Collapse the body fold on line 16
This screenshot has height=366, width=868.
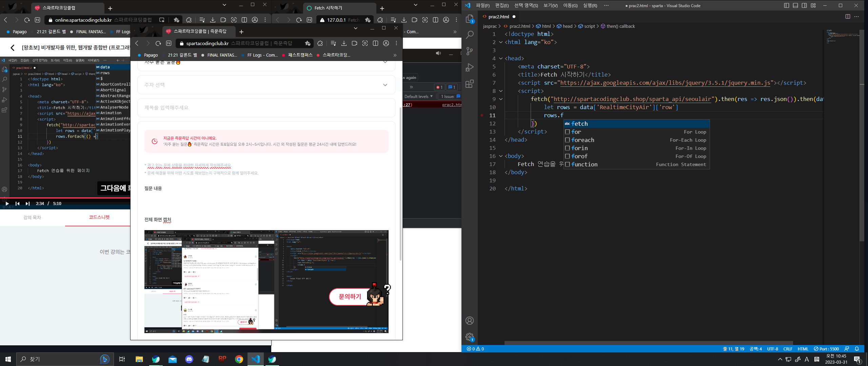(501, 156)
